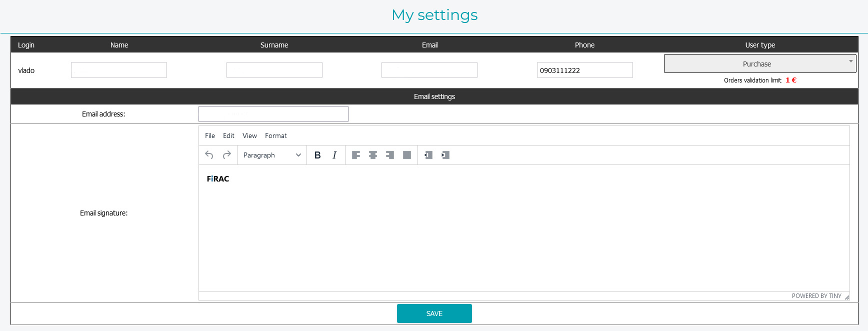
Task: Open the Edit menu in editor
Action: point(228,135)
